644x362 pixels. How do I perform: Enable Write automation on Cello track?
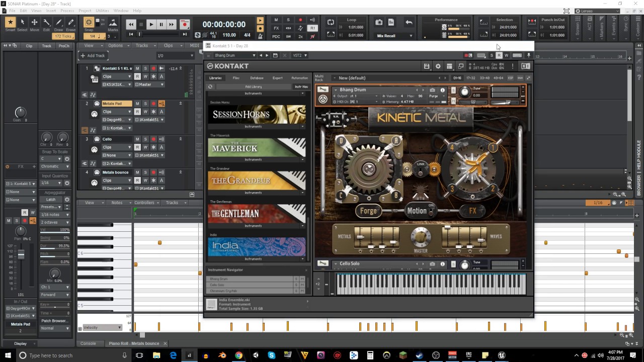(x=145, y=147)
